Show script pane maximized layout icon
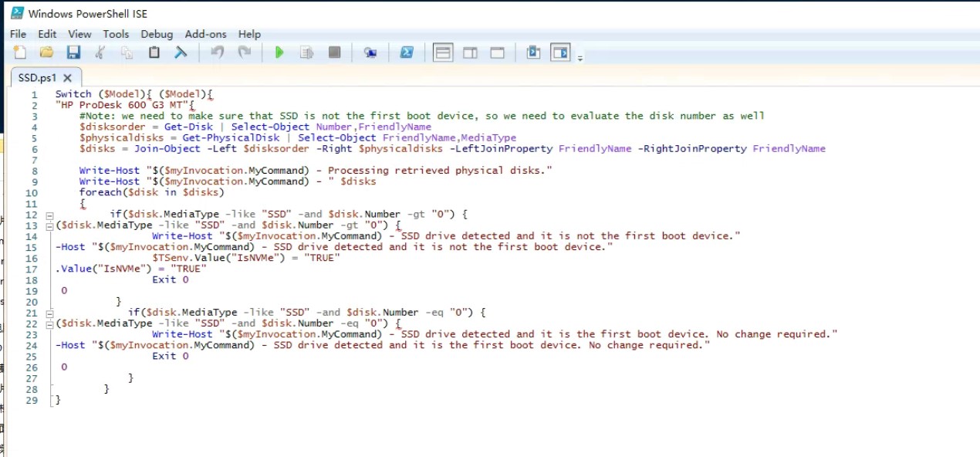This screenshot has height=457, width=980. 498,52
